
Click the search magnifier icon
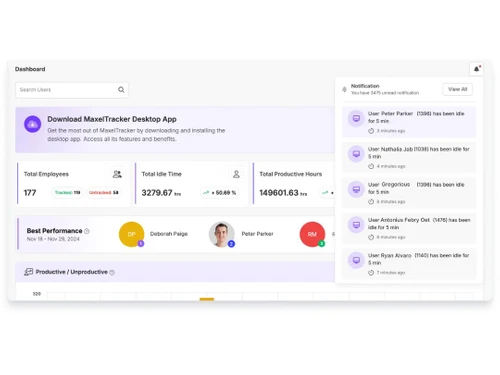click(x=121, y=90)
